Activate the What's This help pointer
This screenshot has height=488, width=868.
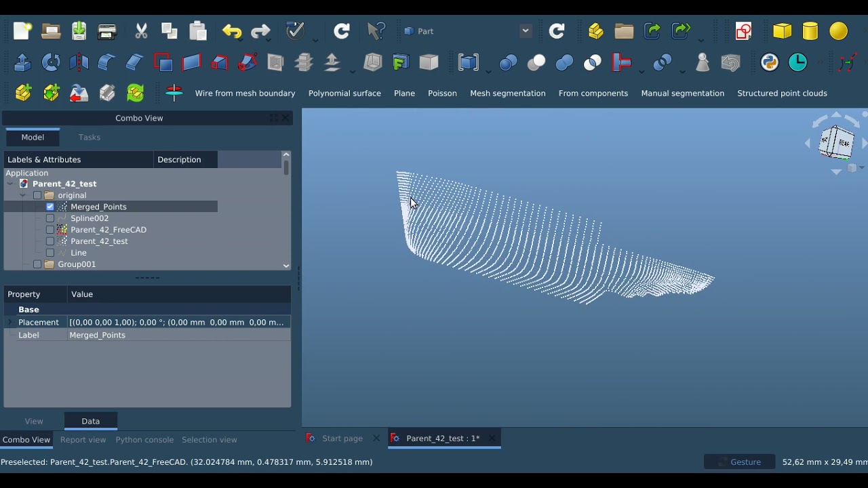[376, 31]
